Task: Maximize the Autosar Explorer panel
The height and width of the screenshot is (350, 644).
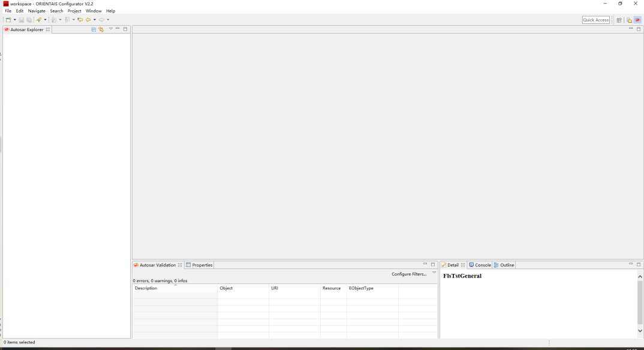Action: tap(125, 29)
